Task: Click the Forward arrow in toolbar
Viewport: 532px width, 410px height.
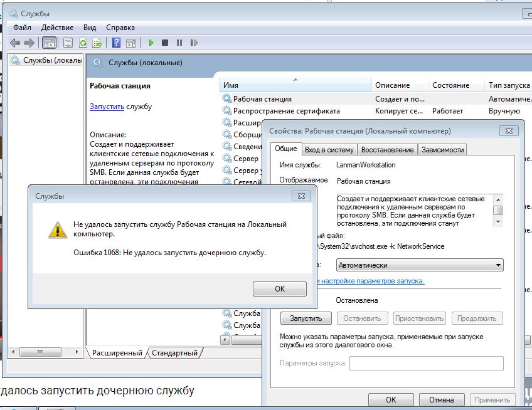Action: tap(29, 43)
